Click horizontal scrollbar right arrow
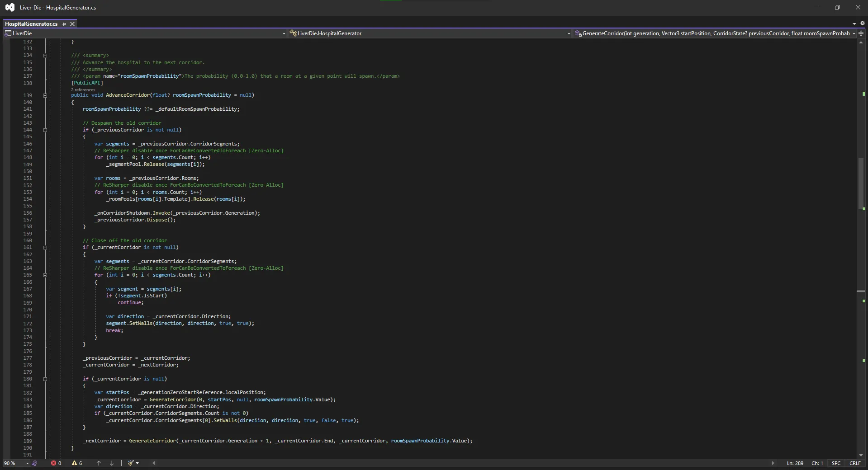The image size is (868, 470). point(773,463)
